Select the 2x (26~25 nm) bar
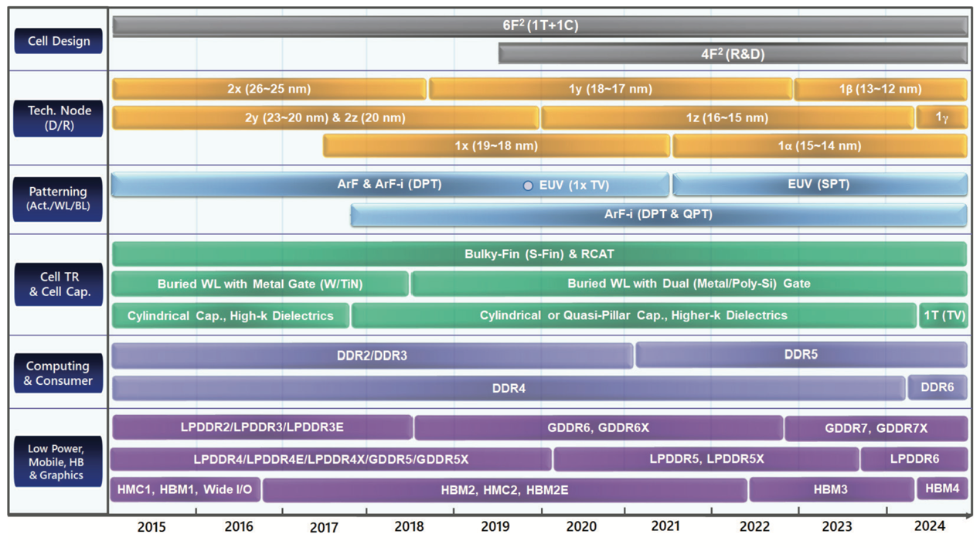Viewport: 980px width, 548px height. tap(269, 89)
